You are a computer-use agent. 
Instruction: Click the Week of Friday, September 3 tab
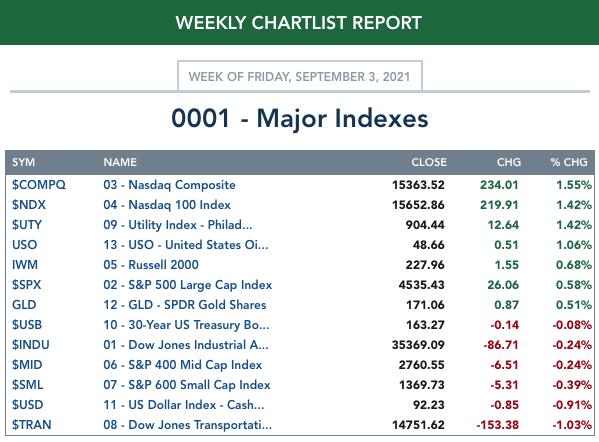(x=300, y=76)
